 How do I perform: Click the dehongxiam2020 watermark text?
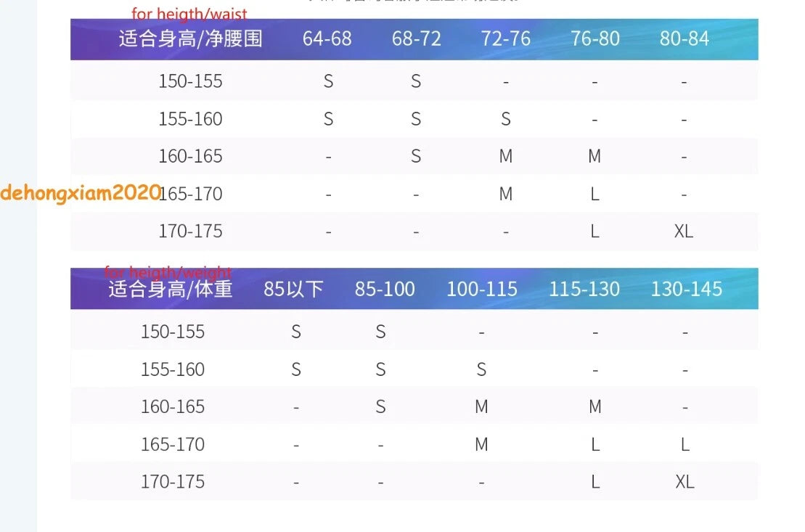click(81, 193)
